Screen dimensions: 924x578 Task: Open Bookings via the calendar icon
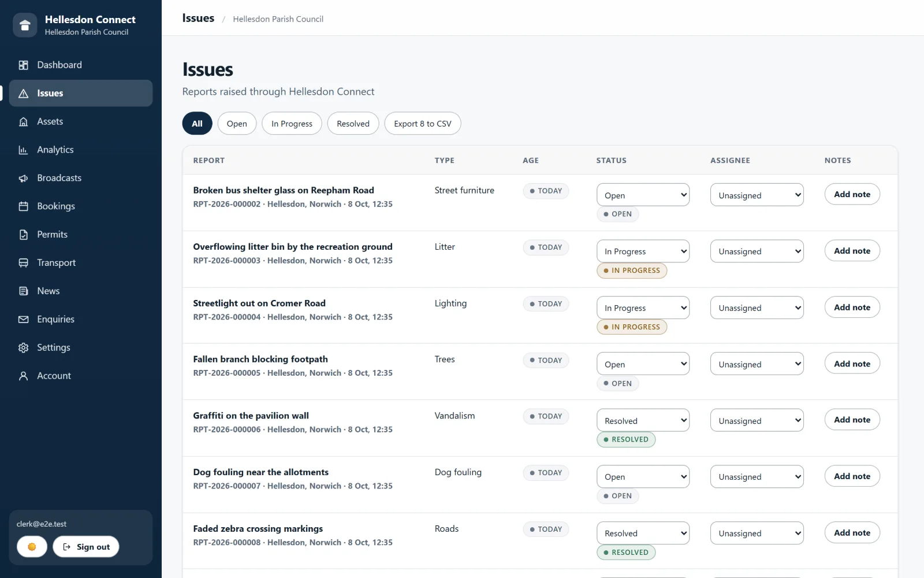(24, 206)
